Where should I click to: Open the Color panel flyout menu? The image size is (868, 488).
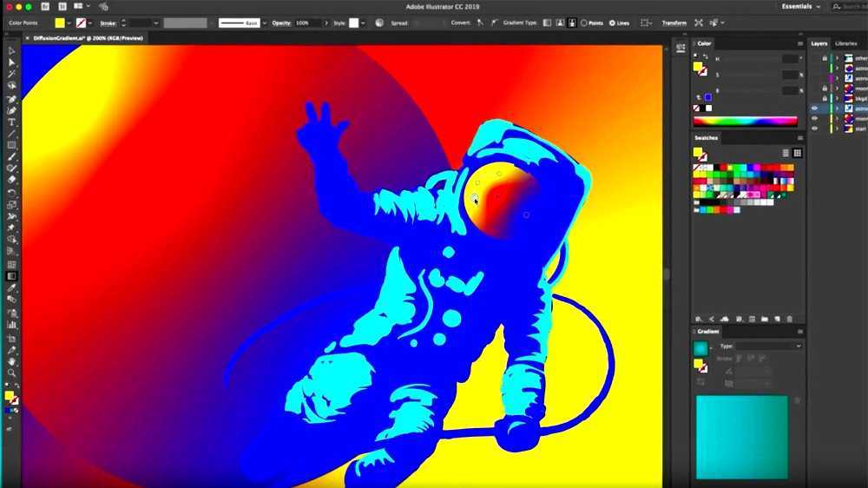[800, 43]
